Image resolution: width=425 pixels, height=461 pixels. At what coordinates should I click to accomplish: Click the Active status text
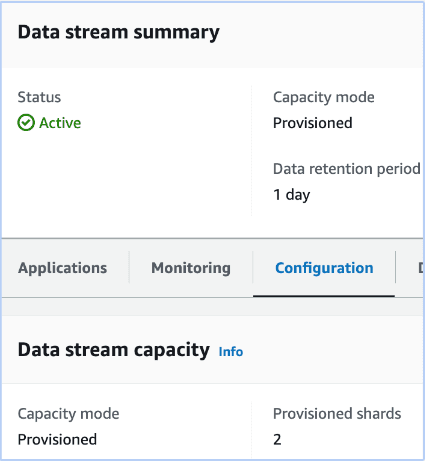pyautogui.click(x=60, y=123)
